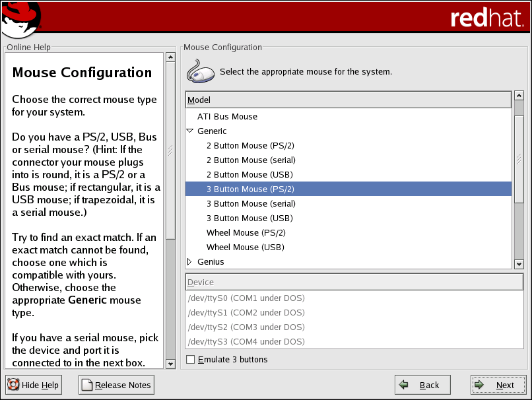Image resolution: width=532 pixels, height=400 pixels.
Task: Select /dev/ttyS0 (COM1 under DOS) device
Action: click(246, 298)
